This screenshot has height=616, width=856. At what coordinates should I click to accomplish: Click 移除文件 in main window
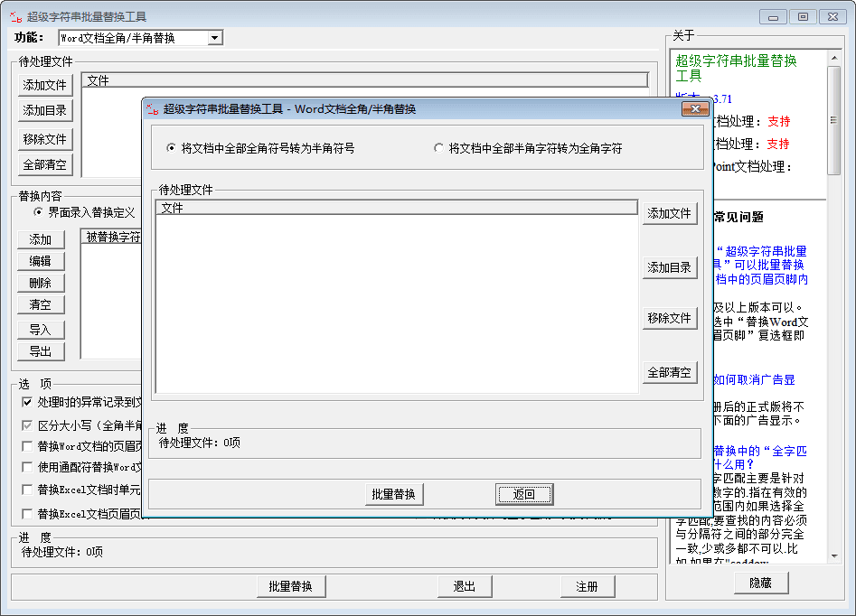[45, 139]
